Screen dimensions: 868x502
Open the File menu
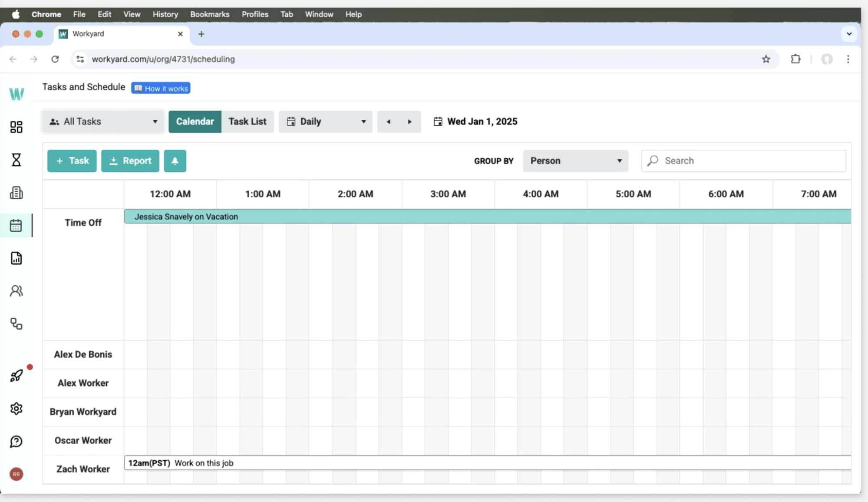point(79,14)
